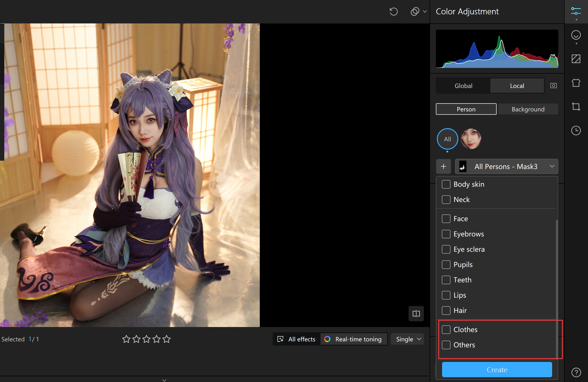Expand the dropdown arrow beside the aperture icon

(x=425, y=12)
